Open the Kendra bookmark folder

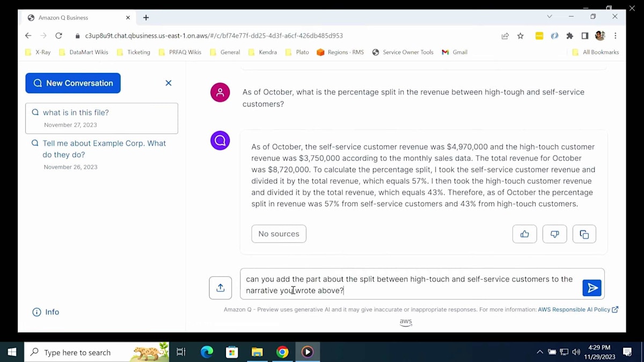[x=263, y=52]
